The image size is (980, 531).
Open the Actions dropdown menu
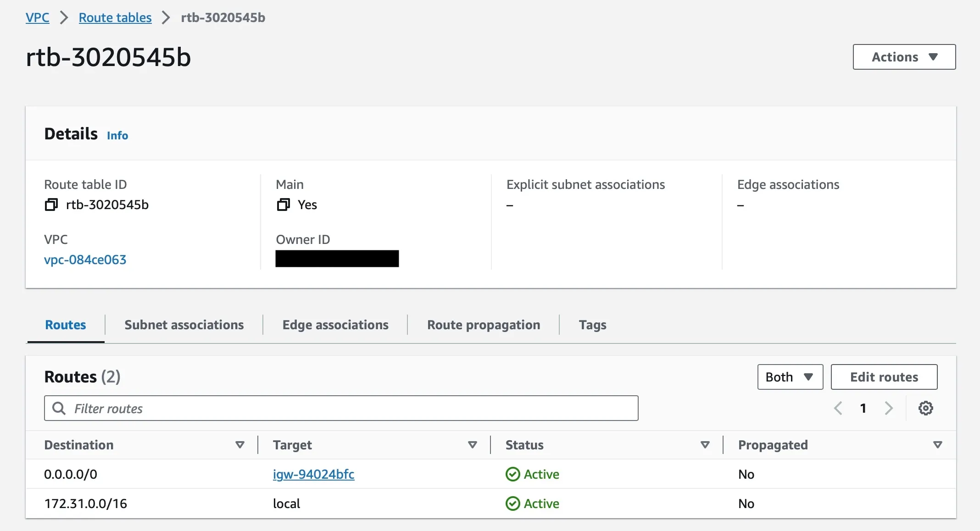tap(904, 57)
